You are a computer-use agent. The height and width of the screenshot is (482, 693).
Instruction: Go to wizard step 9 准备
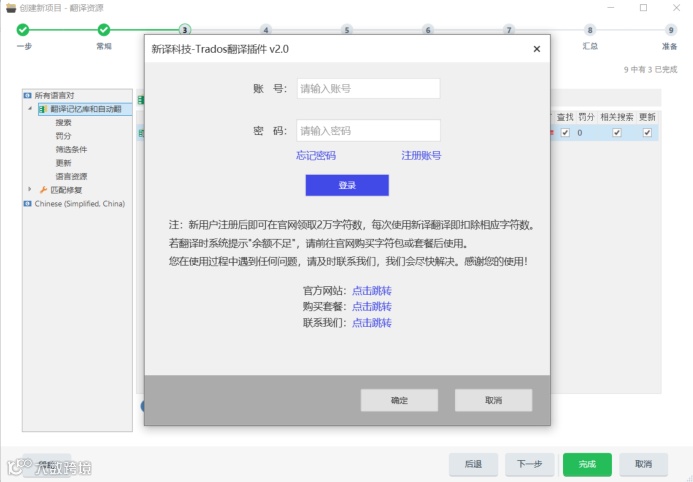click(x=671, y=30)
